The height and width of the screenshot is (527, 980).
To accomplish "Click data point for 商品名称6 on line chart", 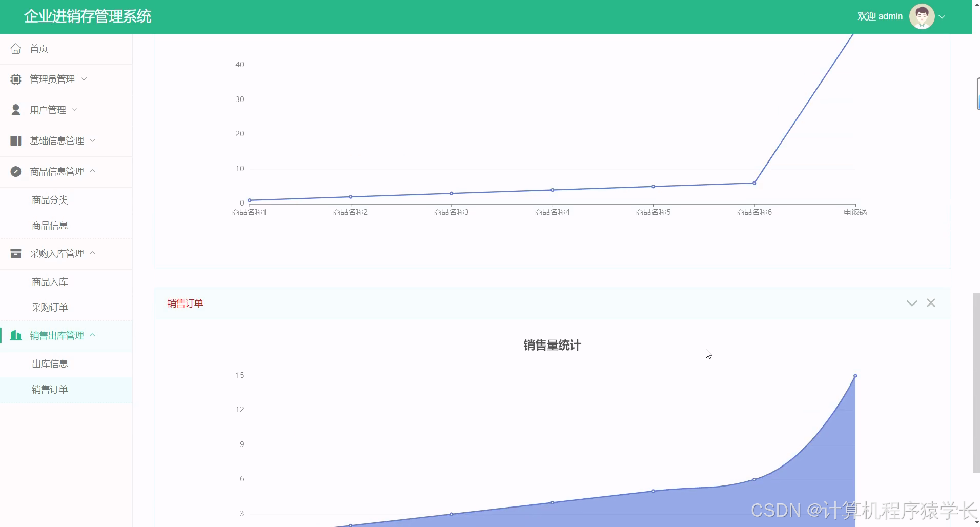I will 754,183.
